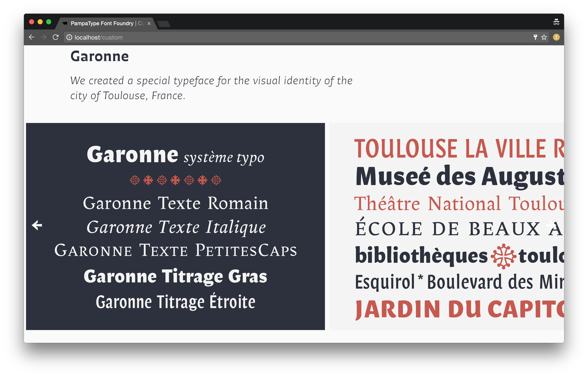Click the dark Garonne système typo slide
The height and width of the screenshot is (377, 588).
[x=176, y=226]
